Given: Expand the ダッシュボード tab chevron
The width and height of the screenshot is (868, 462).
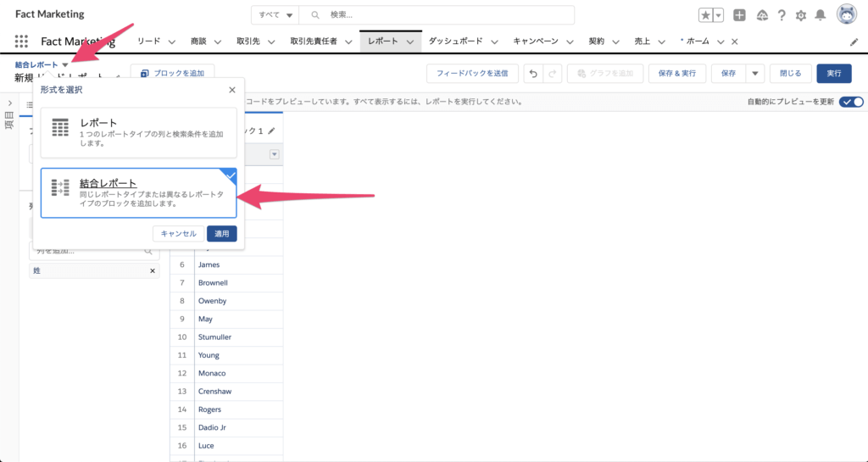Looking at the screenshot, I should click(x=494, y=42).
